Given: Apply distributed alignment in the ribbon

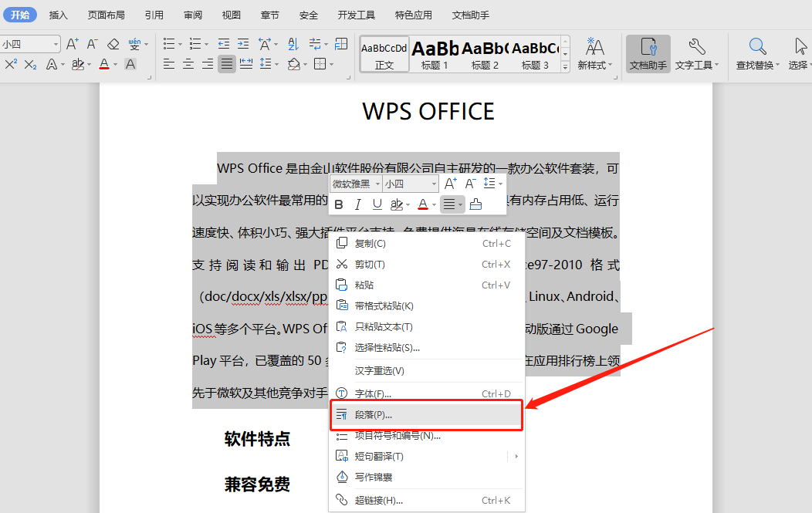Looking at the screenshot, I should point(246,64).
